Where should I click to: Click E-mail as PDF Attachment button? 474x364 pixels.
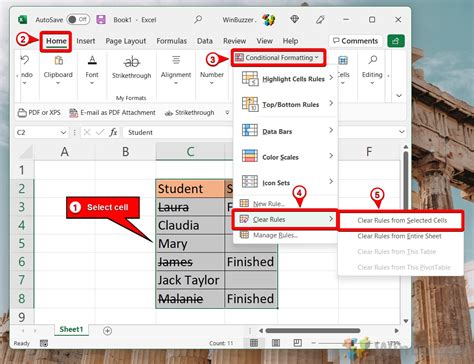[112, 113]
